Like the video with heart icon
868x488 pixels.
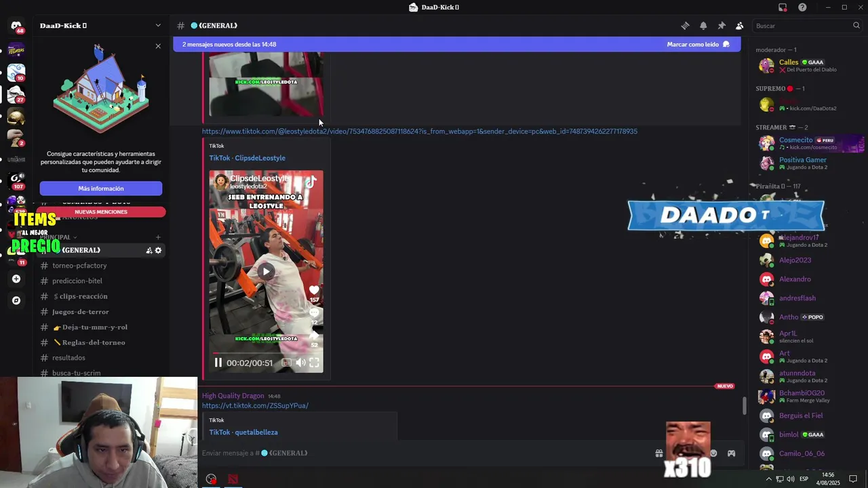[314, 290]
